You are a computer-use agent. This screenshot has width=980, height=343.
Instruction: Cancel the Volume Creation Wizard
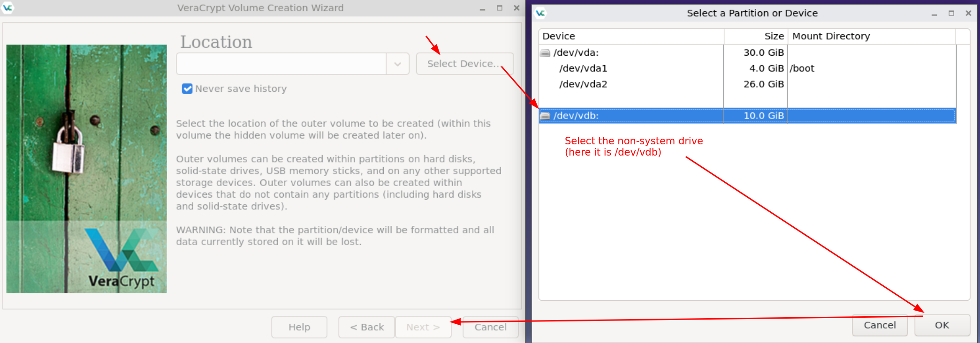pos(491,327)
